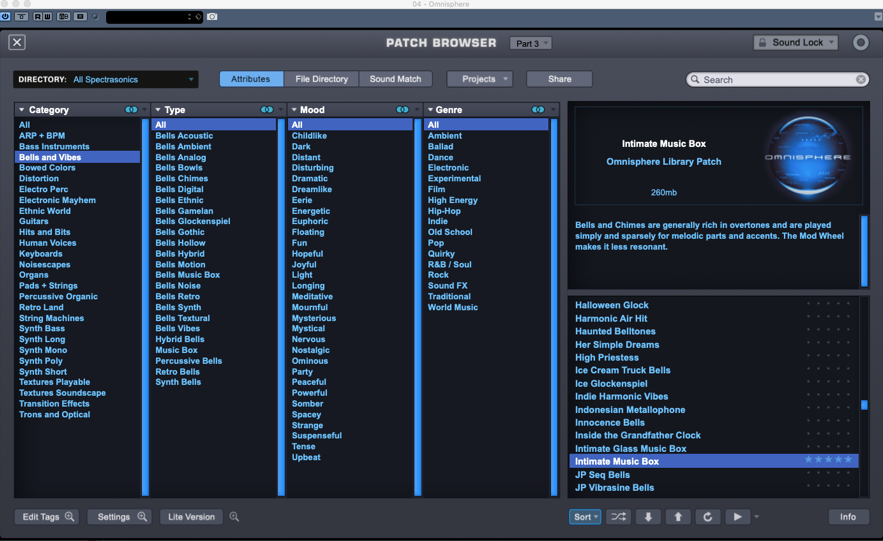Image resolution: width=883 pixels, height=541 pixels.
Task: Open the Projects dropdown menu
Action: [x=480, y=79]
